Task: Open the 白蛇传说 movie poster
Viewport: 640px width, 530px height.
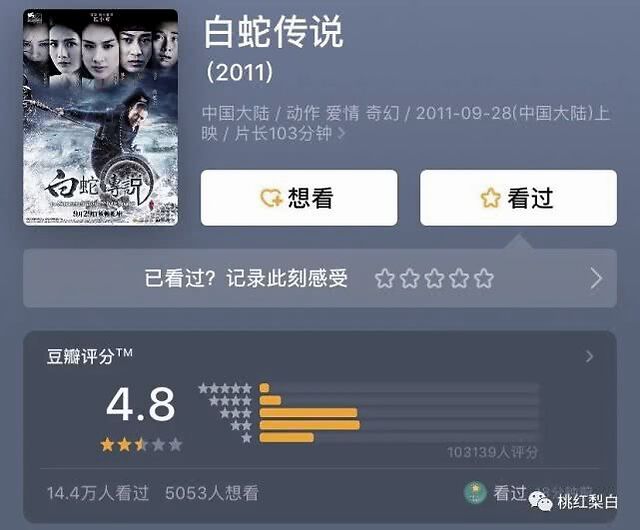Action: [x=100, y=117]
